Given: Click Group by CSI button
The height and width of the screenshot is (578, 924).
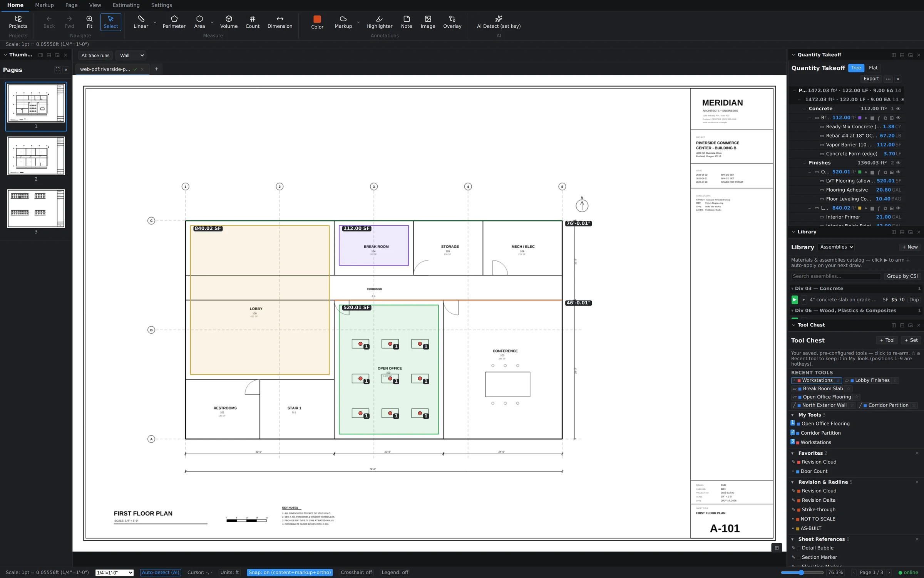Looking at the screenshot, I should click(x=902, y=276).
